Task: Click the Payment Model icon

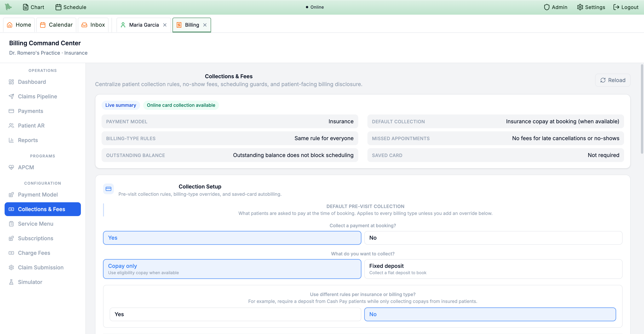Action: 11,194
